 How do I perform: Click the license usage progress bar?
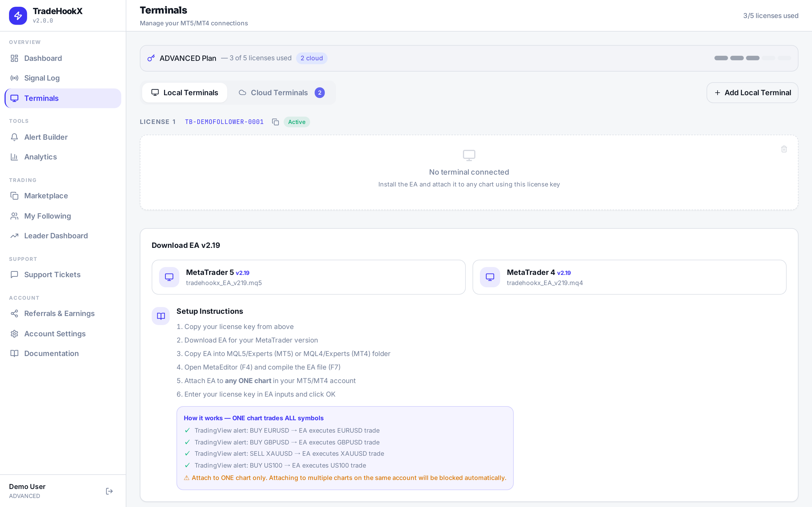753,58
